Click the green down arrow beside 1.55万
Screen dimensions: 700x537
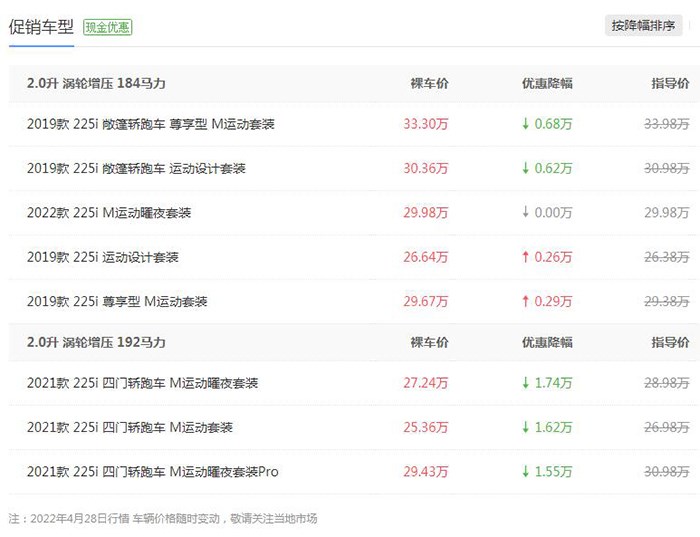525,471
